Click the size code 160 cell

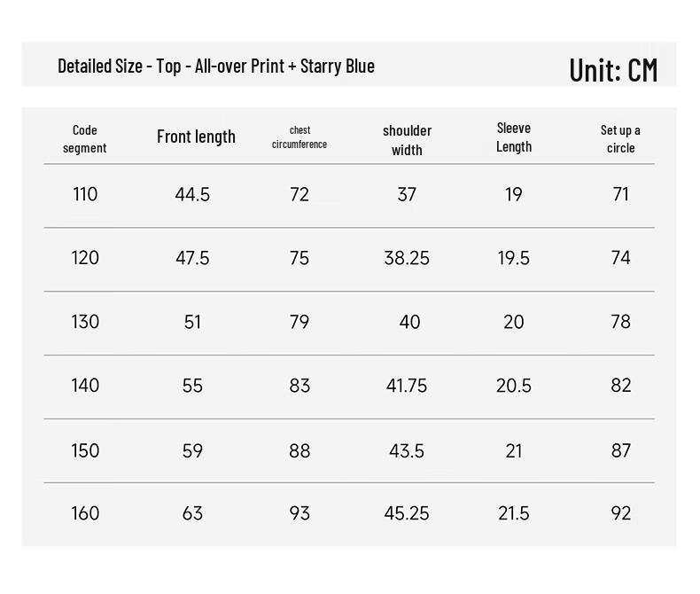(x=85, y=513)
